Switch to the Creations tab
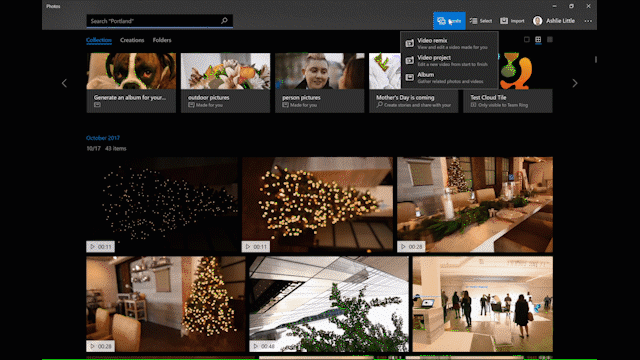Screen dimensions: 640x360 (132, 40)
